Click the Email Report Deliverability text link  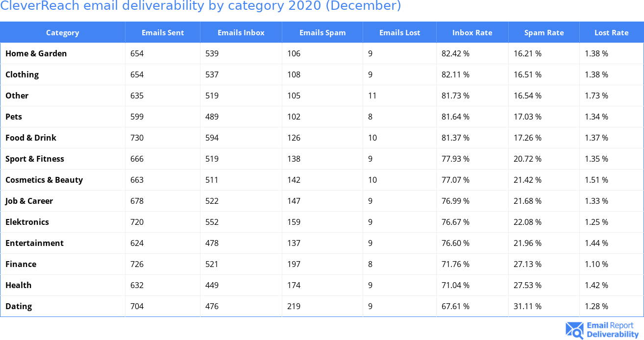(x=612, y=330)
